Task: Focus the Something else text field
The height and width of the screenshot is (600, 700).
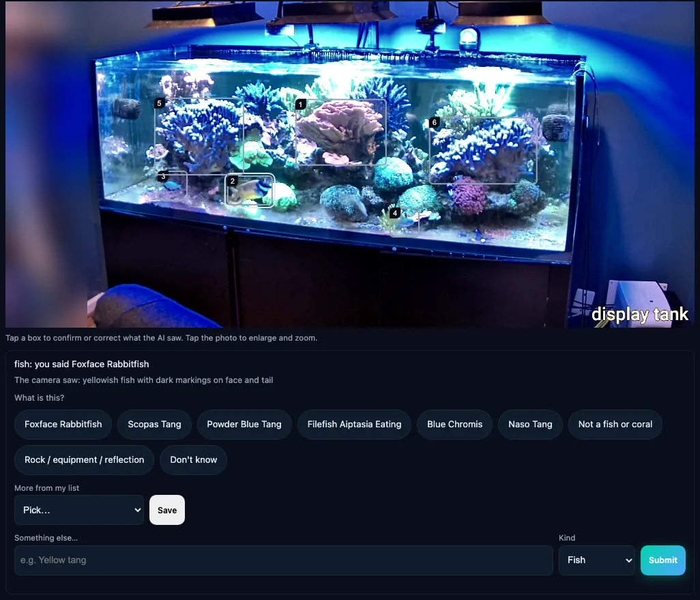Action: click(284, 560)
